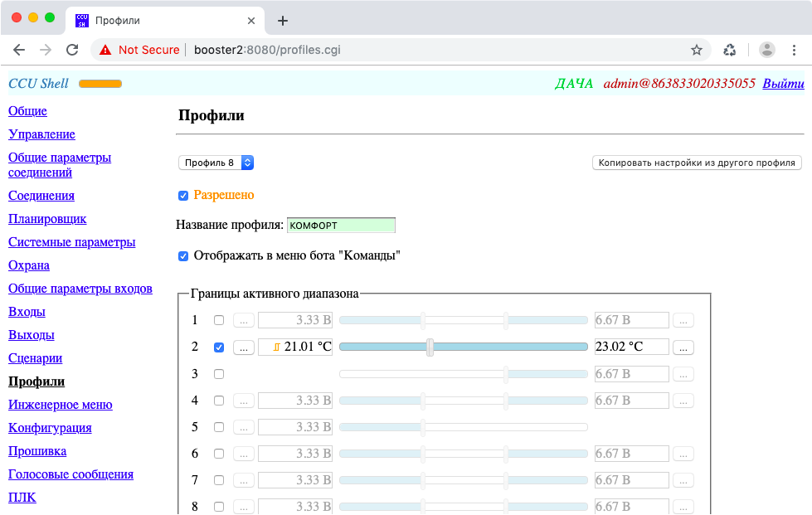Screen dimensions: 812x515
Task: Click row 6 right ellipsis button
Action: point(683,454)
